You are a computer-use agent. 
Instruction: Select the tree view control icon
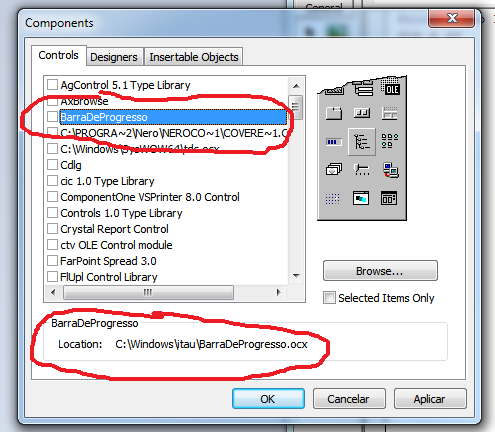pos(362,142)
